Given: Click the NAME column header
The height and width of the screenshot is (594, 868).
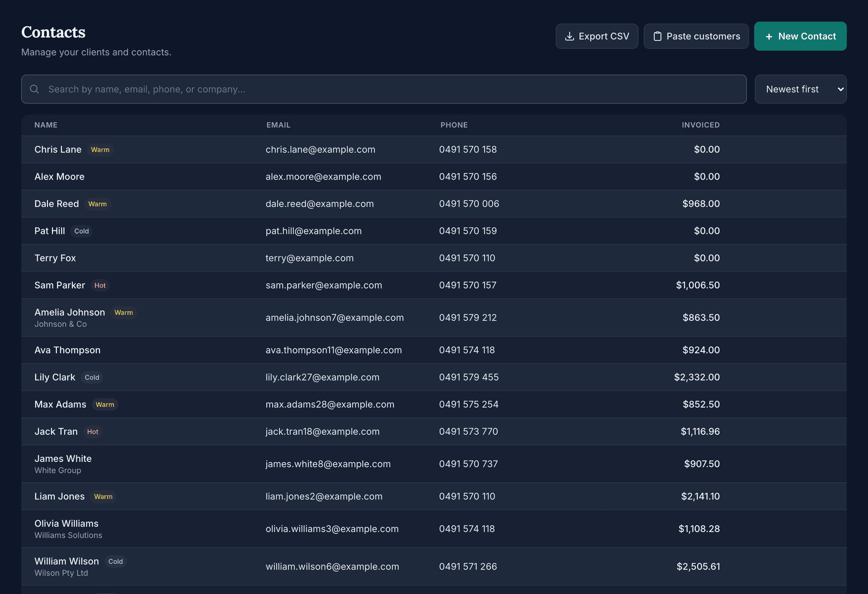Looking at the screenshot, I should [x=46, y=125].
